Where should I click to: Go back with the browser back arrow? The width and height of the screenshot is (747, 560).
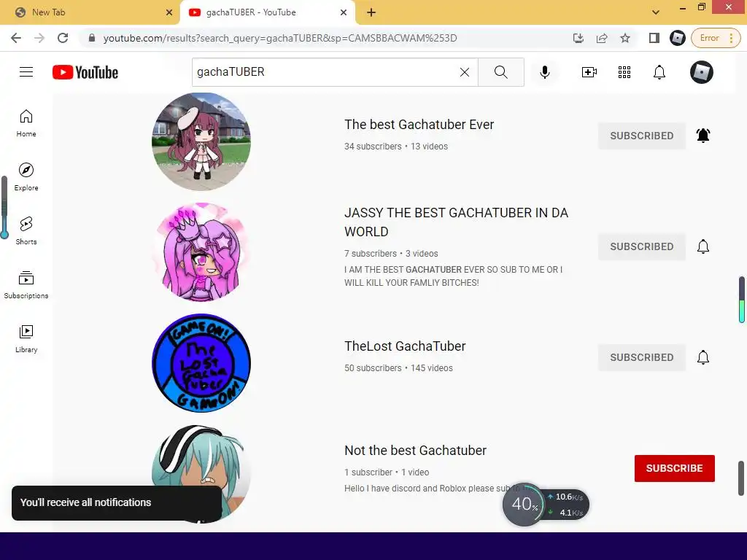click(x=16, y=38)
